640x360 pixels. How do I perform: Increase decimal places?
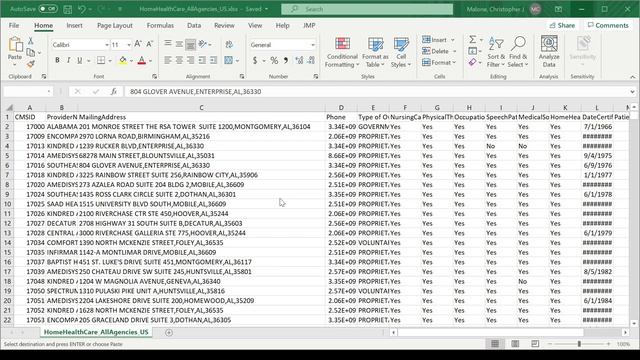pyautogui.click(x=299, y=60)
